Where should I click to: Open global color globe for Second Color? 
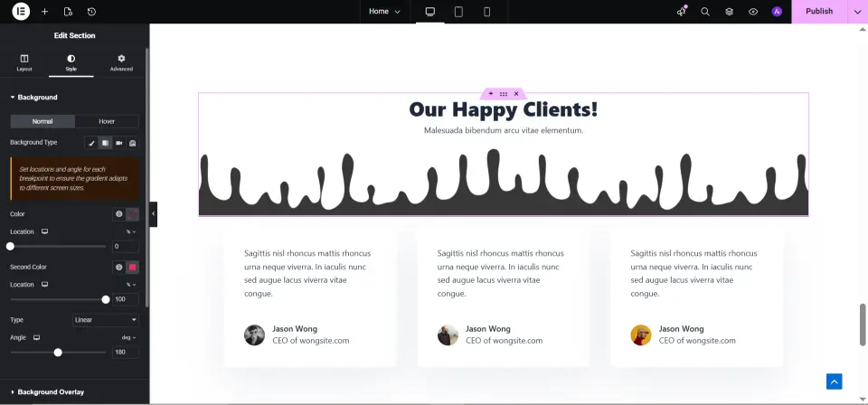[x=119, y=268]
